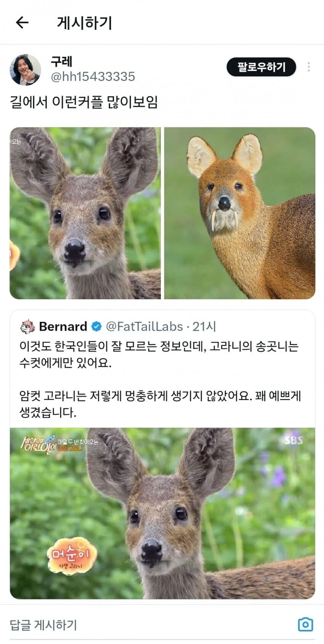This screenshot has width=324, height=644.
Task: Tap the camera icon to attach a photo
Action: tap(305, 624)
